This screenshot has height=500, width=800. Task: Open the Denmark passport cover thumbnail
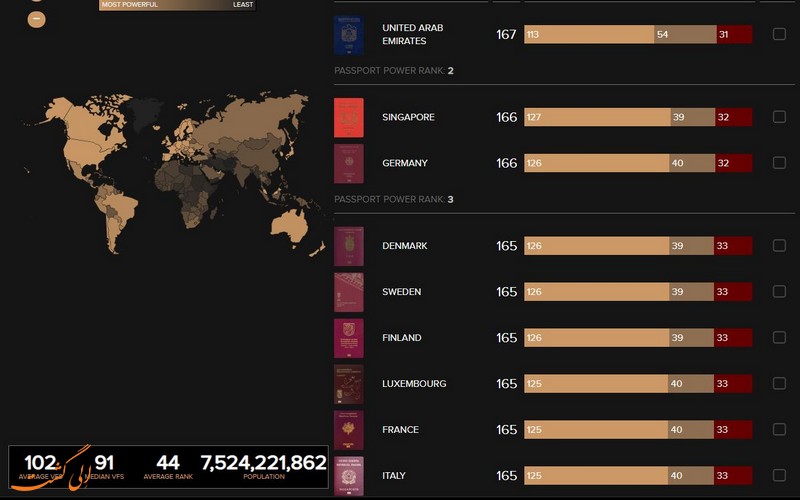[348, 246]
